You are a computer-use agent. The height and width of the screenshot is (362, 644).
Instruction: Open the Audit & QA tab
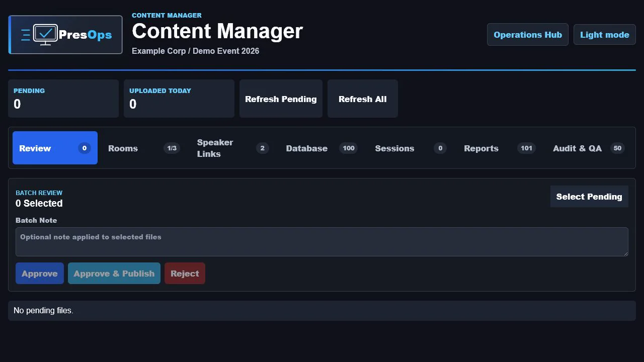[589, 148]
